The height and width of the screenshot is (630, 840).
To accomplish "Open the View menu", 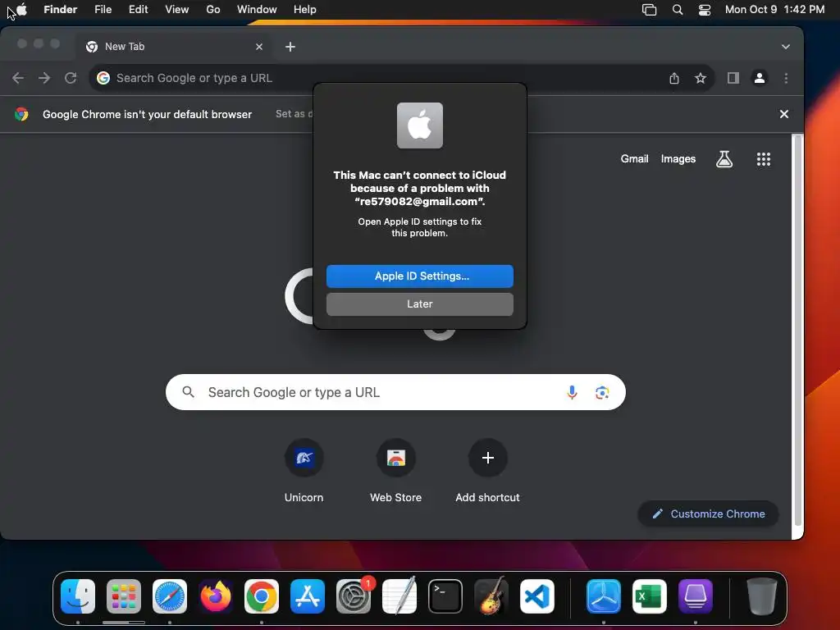I will 177,9.
